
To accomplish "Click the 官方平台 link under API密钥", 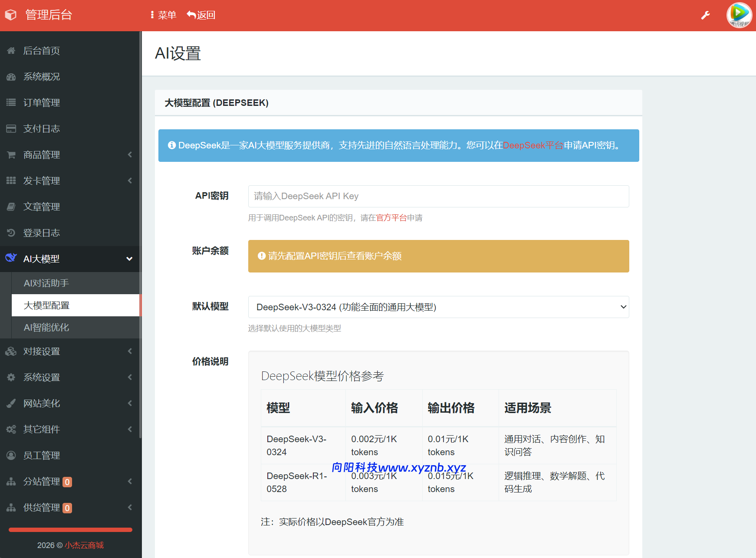I will pos(390,218).
